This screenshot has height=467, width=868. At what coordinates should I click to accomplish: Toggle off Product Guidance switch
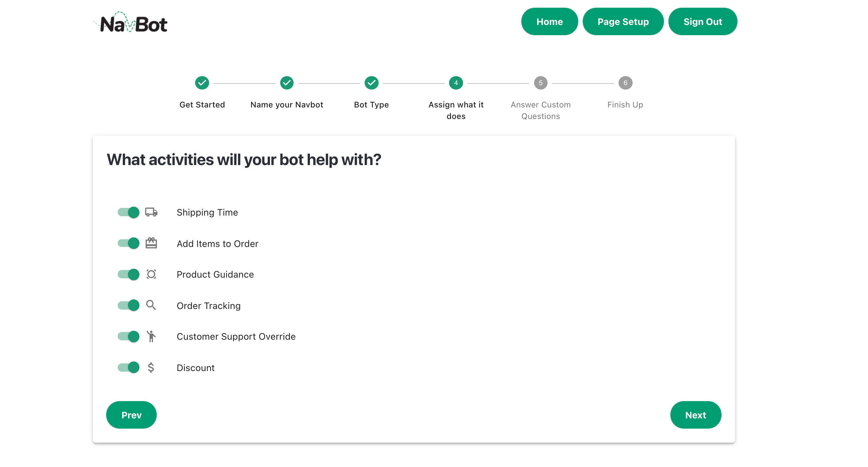(129, 274)
